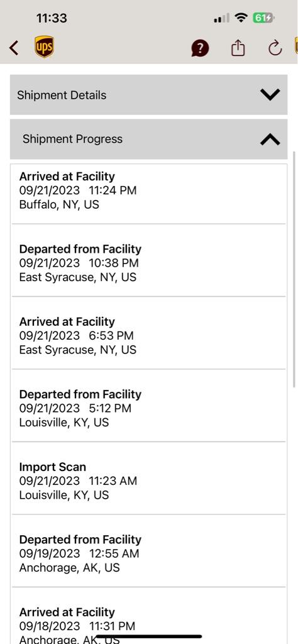Viewport: 298px width, 644px height.
Task: Refresh tracking with the reload icon
Action: pos(275,48)
